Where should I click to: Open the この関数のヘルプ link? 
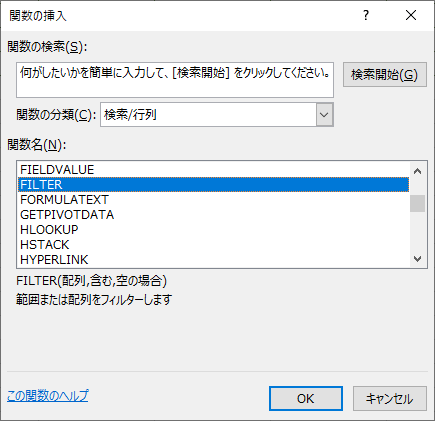click(48, 396)
